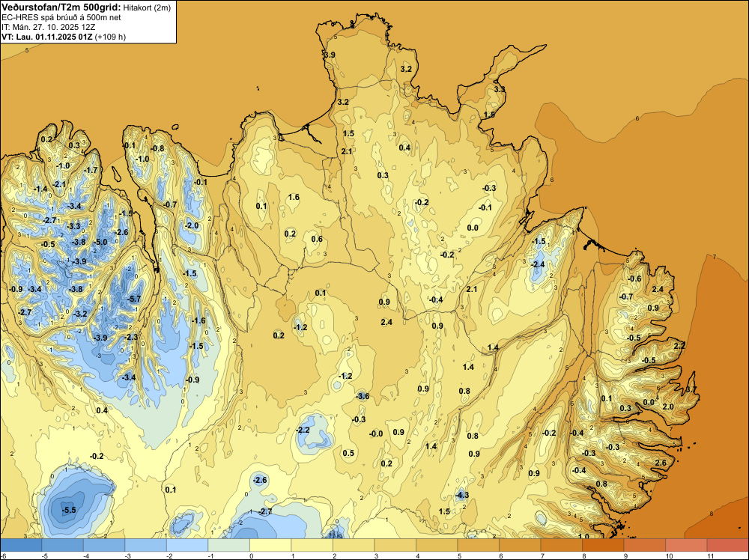Image resolution: width=749 pixels, height=560 pixels.
Task: Select the legend swatch between 0 and 1
Action: [270, 545]
